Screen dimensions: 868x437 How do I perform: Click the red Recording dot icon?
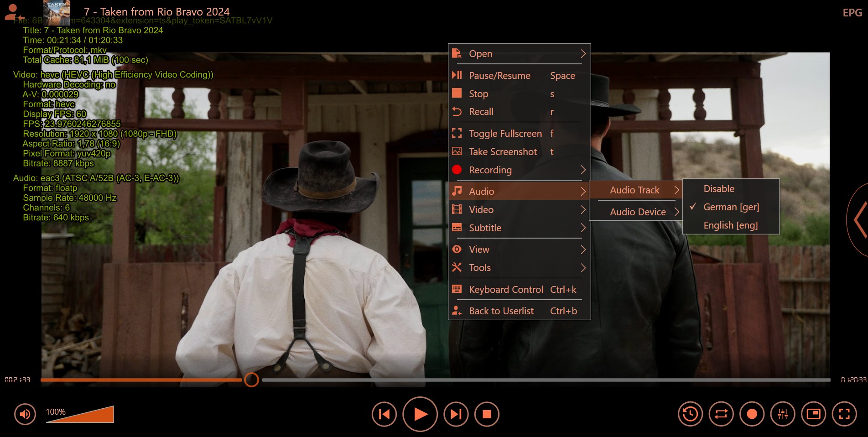coord(457,170)
